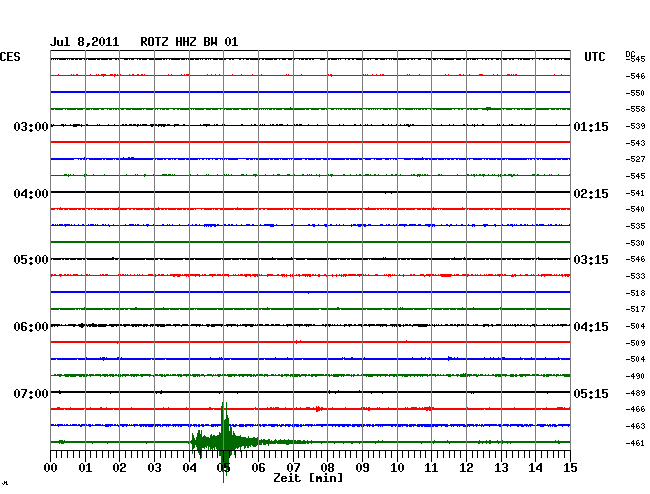Viewport: 650px width, 494px height.
Task: Click the DC offset value -517
Action: tap(635, 309)
